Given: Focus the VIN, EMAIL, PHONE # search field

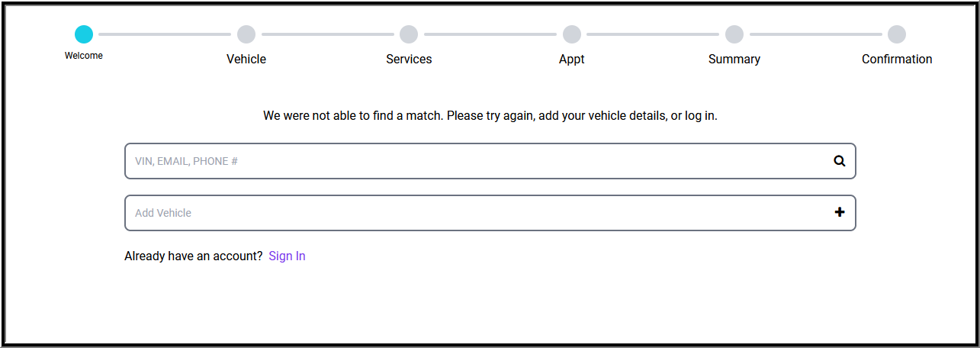Looking at the screenshot, I should tap(473, 161).
